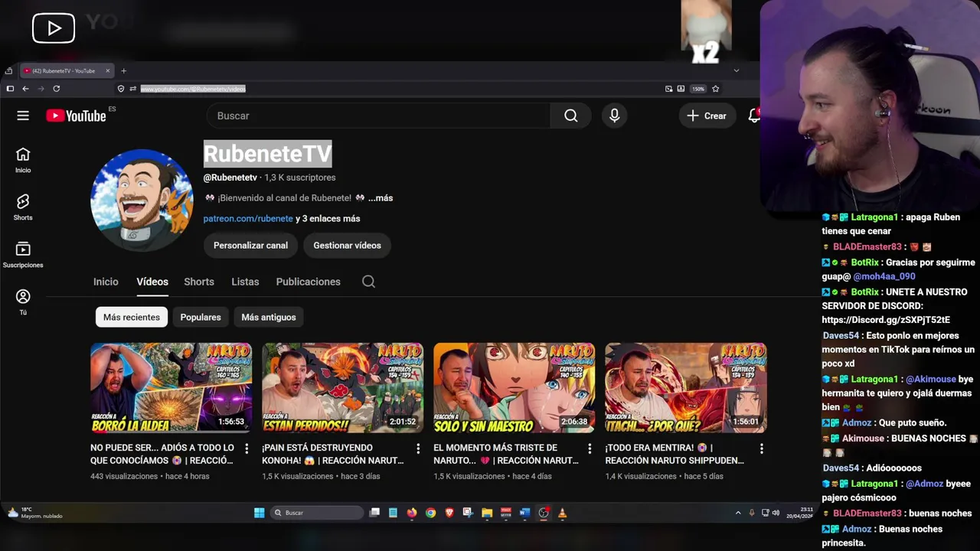Open options for NO PUEDE SER video

coord(247,448)
